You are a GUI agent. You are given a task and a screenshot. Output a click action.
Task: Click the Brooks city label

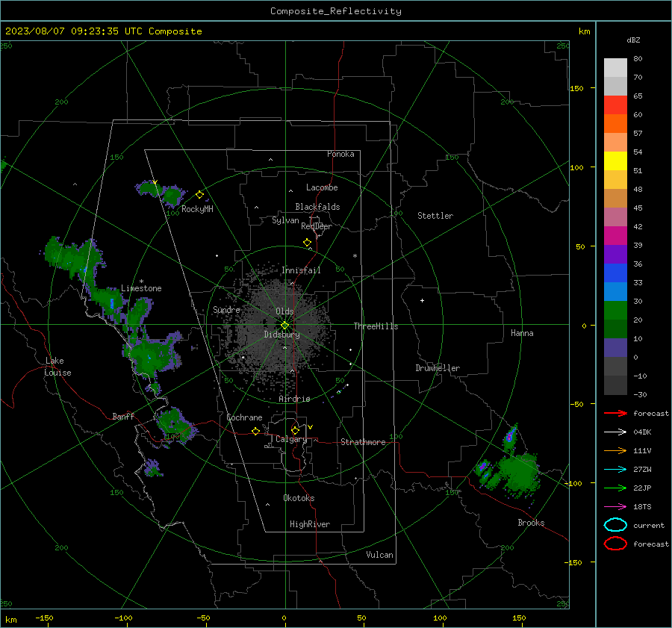[x=531, y=523]
